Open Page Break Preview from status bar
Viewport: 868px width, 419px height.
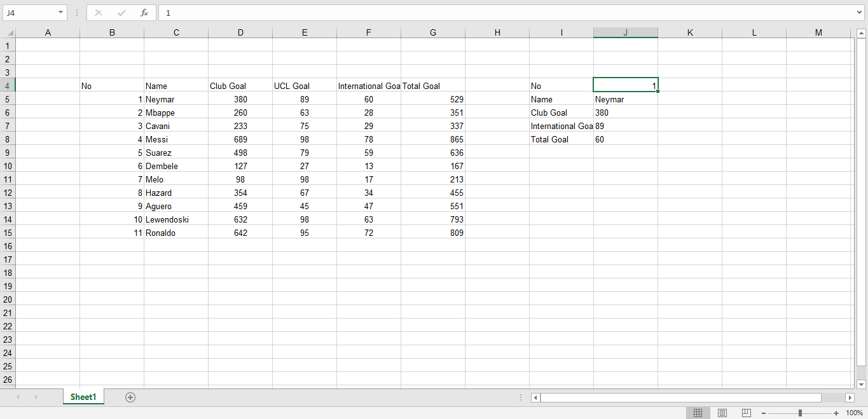coord(745,412)
